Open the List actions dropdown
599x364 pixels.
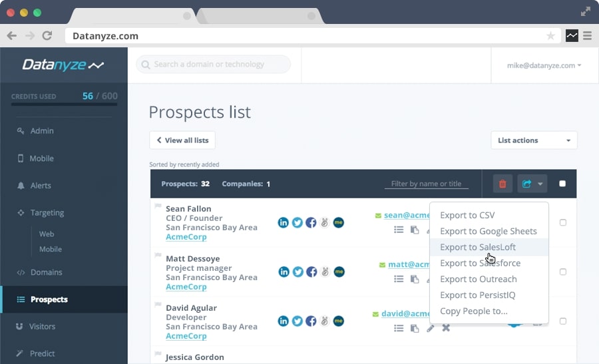coord(534,140)
